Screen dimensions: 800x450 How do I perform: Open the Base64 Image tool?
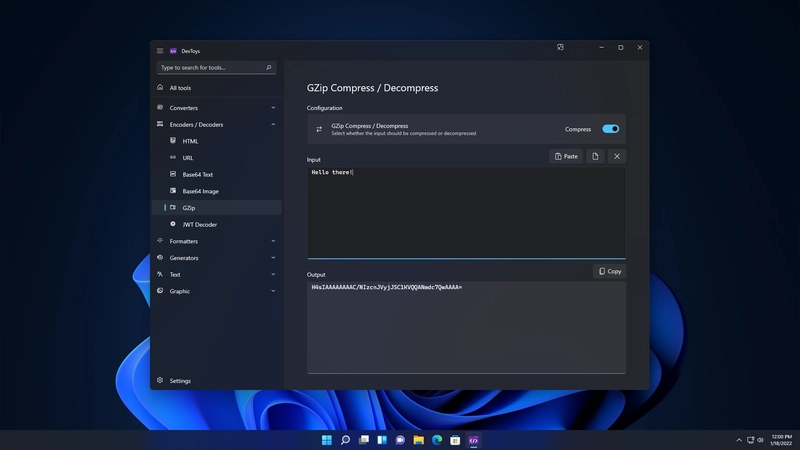(x=217, y=191)
